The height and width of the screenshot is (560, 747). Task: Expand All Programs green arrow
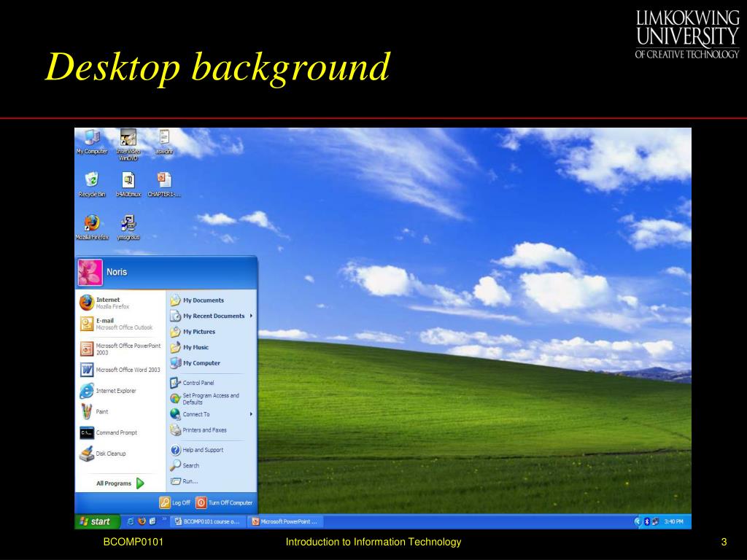coord(140,483)
